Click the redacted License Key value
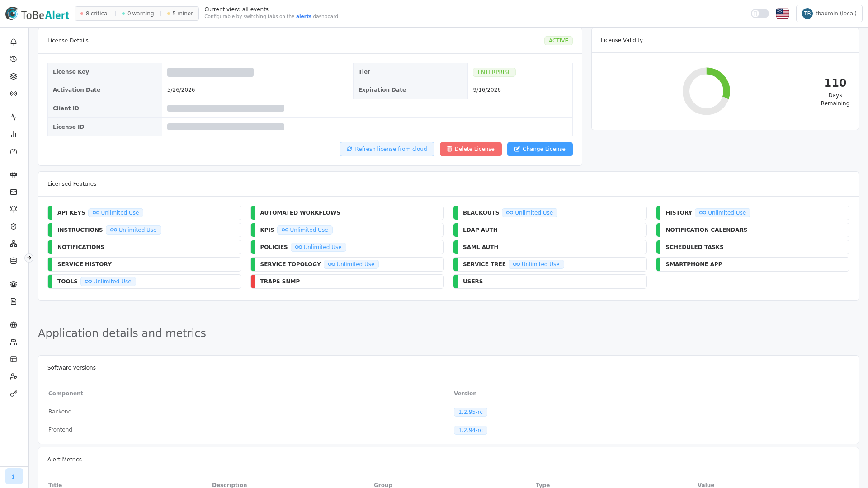 click(x=210, y=72)
